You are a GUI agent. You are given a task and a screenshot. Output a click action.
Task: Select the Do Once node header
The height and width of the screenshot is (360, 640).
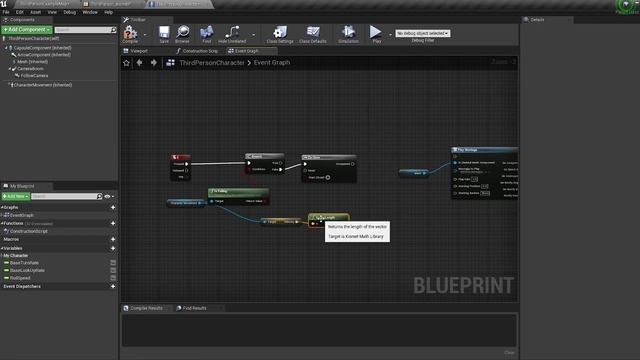pyautogui.click(x=329, y=157)
